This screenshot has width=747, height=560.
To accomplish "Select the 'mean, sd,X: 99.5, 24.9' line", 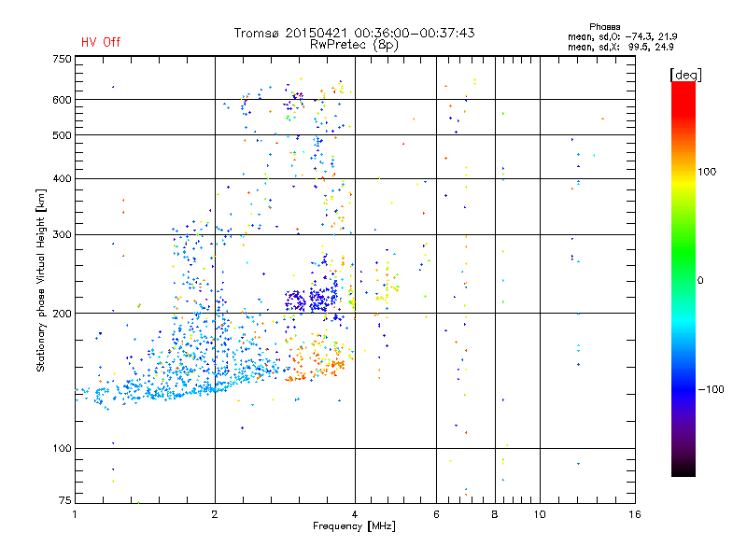I will 620,47.
